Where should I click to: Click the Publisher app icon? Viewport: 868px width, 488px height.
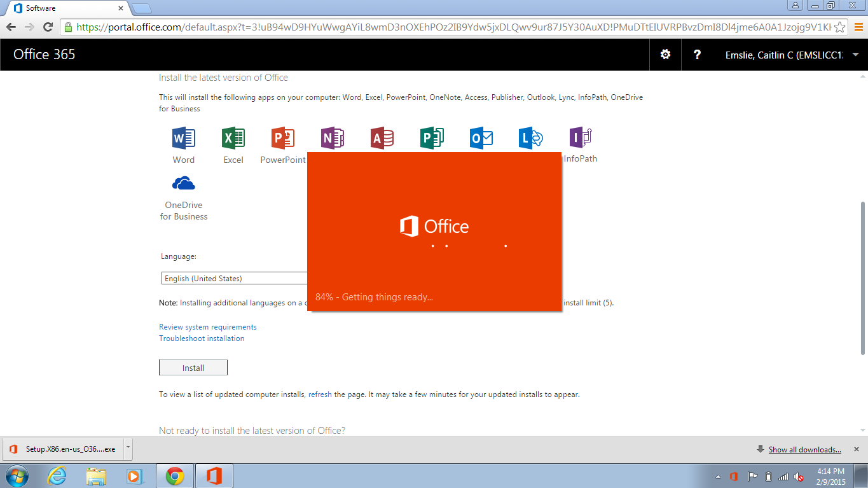[432, 138]
